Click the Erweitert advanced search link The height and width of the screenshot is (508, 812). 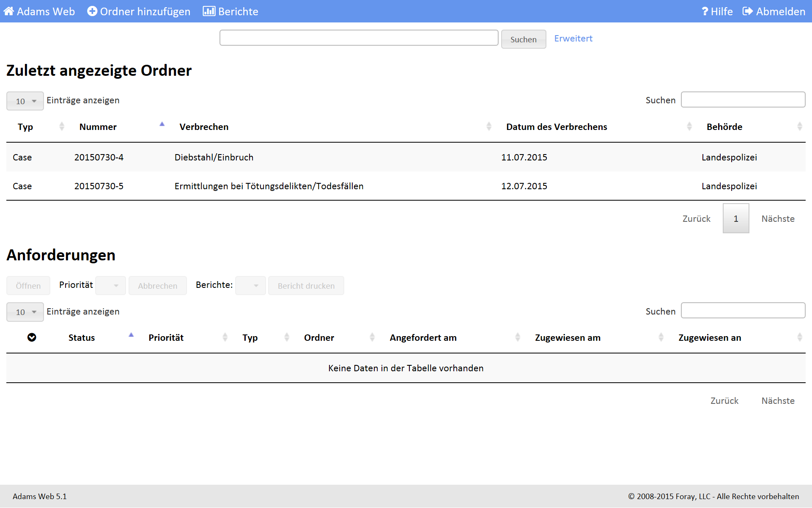(x=573, y=39)
